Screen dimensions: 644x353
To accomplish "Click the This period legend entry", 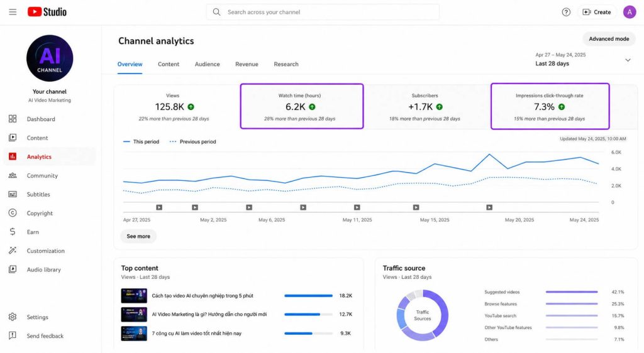I will pyautogui.click(x=142, y=141).
